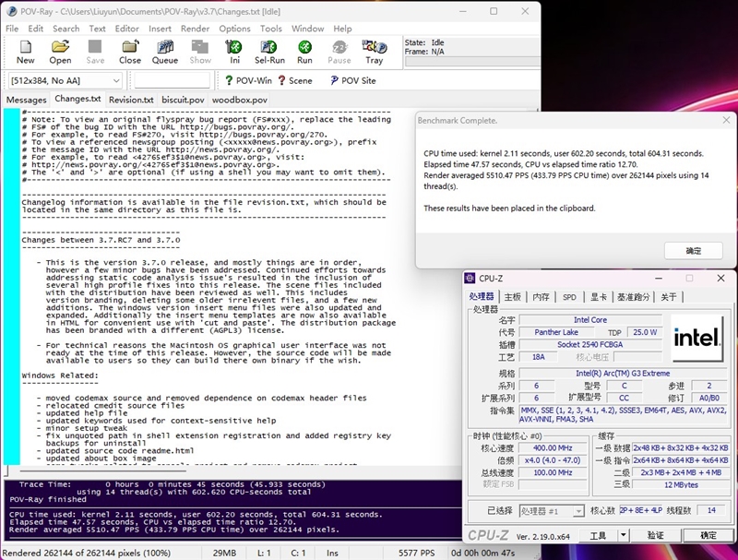Visit POV Site link
Viewport: 738px width, 560px height.
[x=353, y=80]
